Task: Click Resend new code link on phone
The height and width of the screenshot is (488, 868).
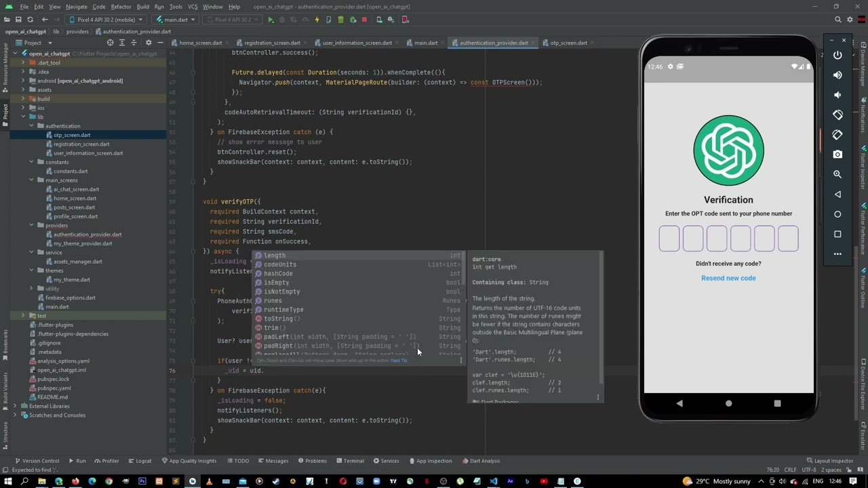Action: 728,278
